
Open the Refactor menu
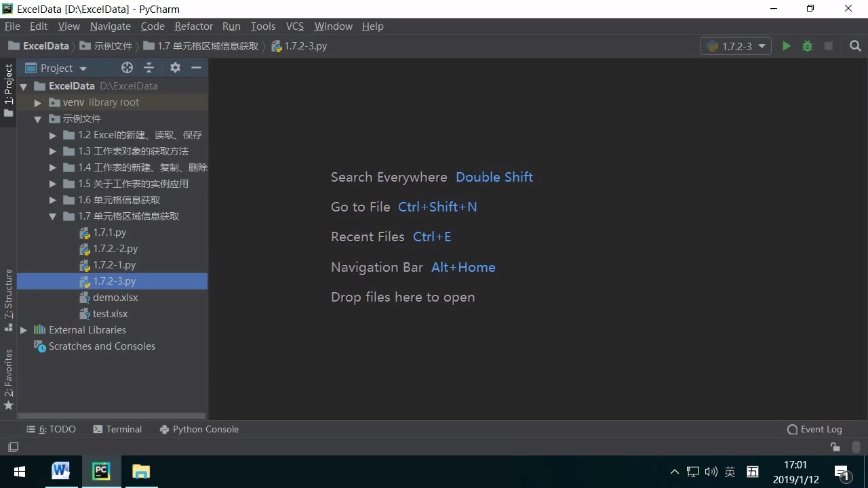point(193,26)
